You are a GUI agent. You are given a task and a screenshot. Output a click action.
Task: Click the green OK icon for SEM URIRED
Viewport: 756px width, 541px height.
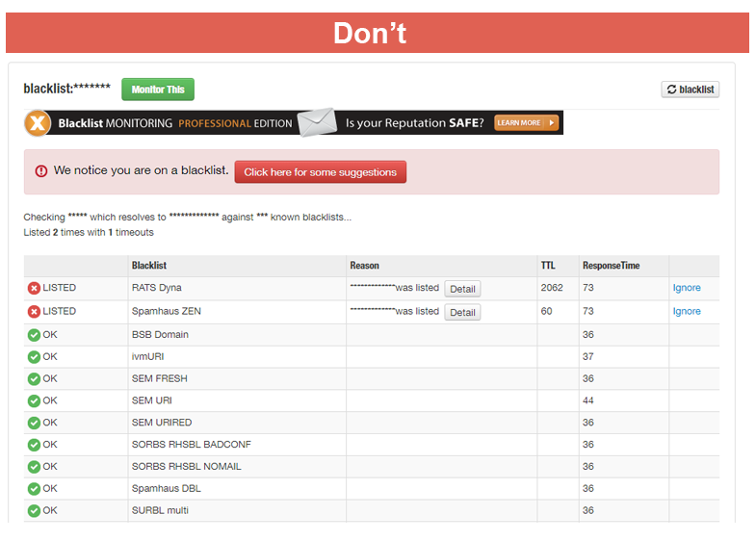34,423
